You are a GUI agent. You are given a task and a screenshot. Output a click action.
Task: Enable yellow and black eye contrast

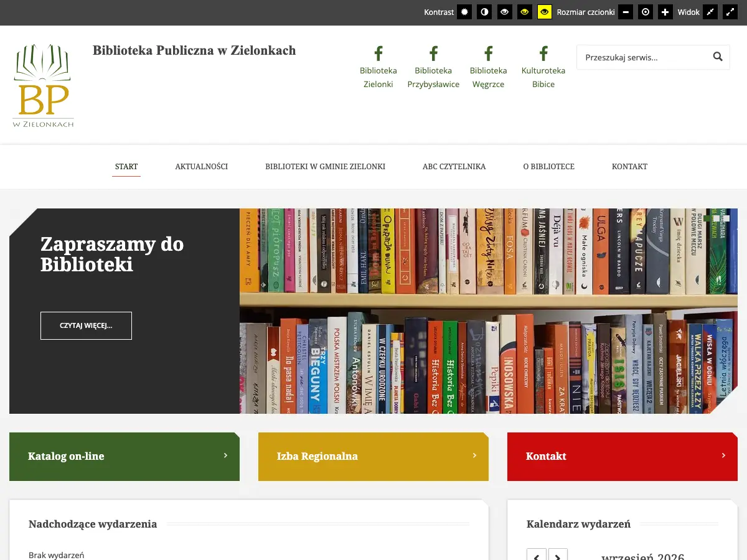tap(545, 12)
